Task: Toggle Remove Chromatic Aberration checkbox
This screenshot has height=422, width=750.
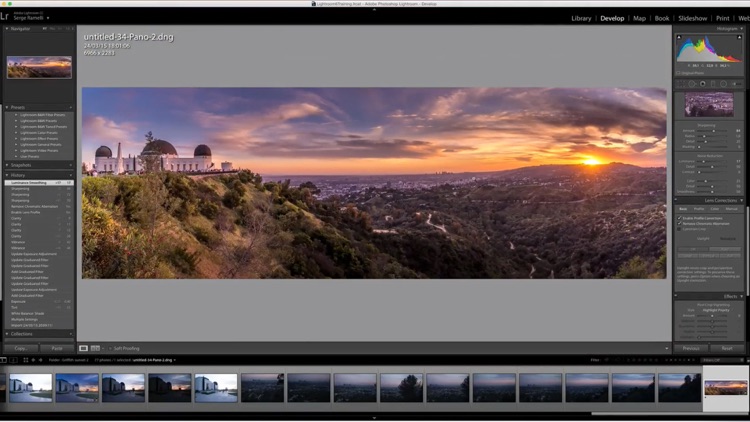Action: click(x=680, y=223)
